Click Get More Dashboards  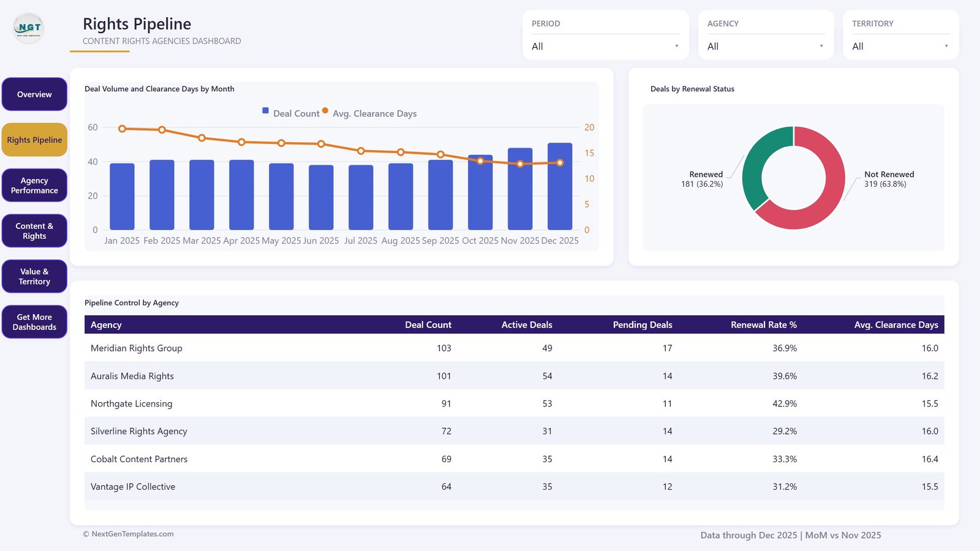pos(34,322)
